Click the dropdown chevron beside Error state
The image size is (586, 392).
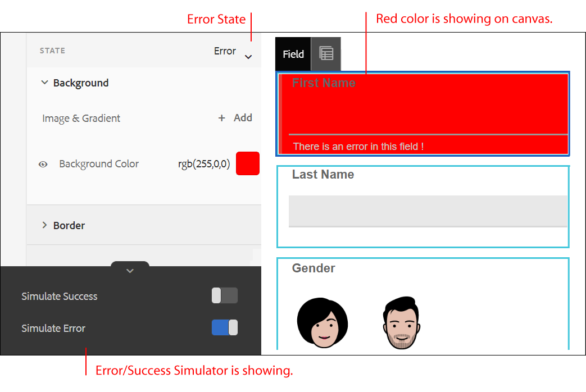(x=248, y=57)
